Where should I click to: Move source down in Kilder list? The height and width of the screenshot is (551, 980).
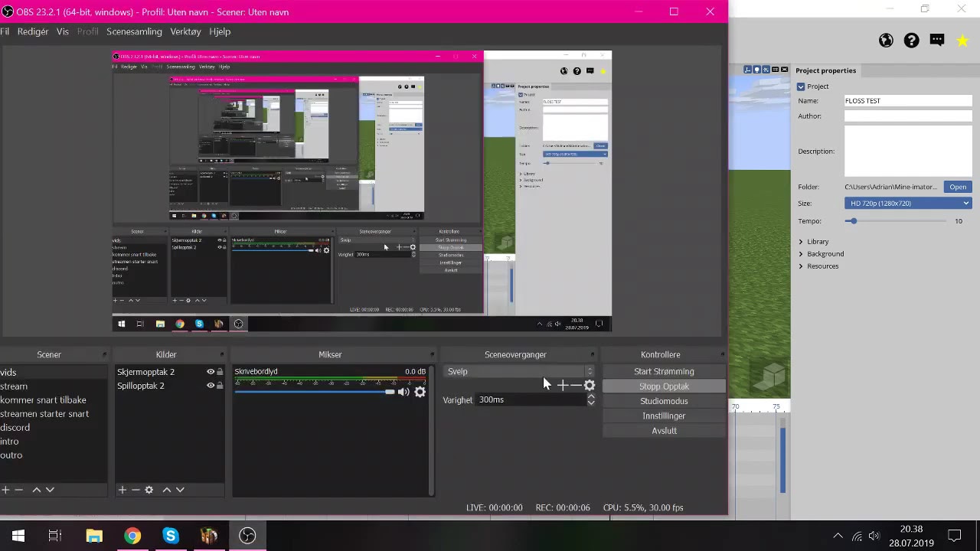180,490
